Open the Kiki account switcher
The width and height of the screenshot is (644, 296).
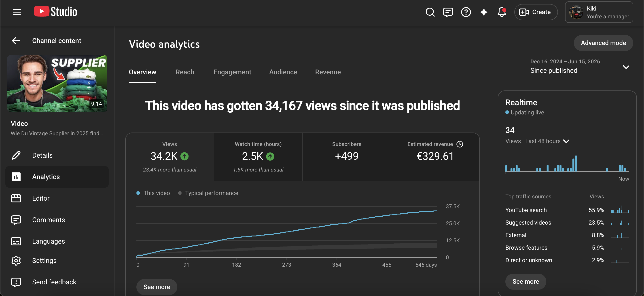599,12
